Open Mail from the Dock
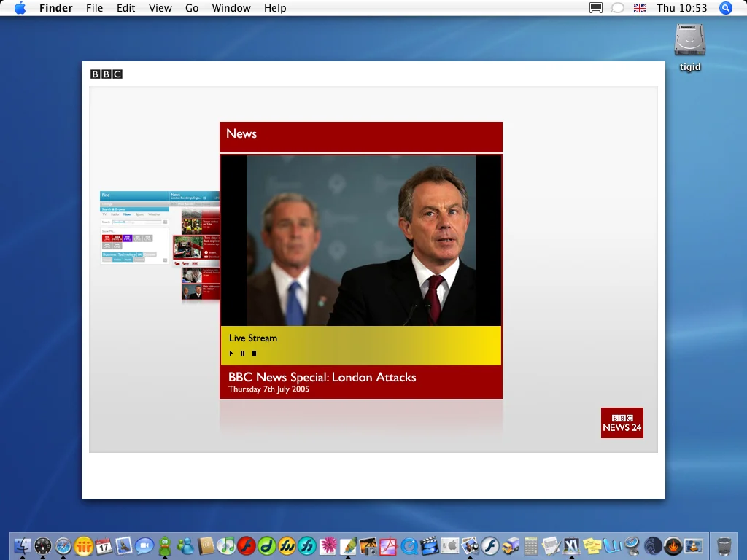 click(x=124, y=545)
